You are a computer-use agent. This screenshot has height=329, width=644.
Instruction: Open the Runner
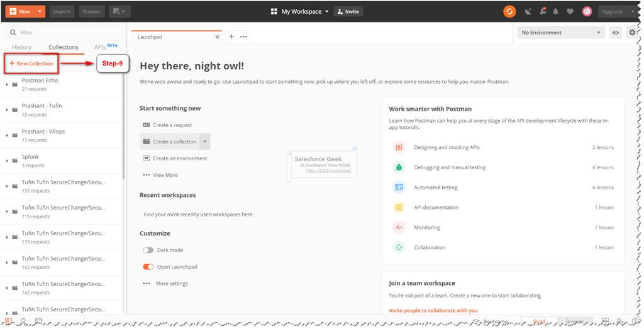point(92,11)
